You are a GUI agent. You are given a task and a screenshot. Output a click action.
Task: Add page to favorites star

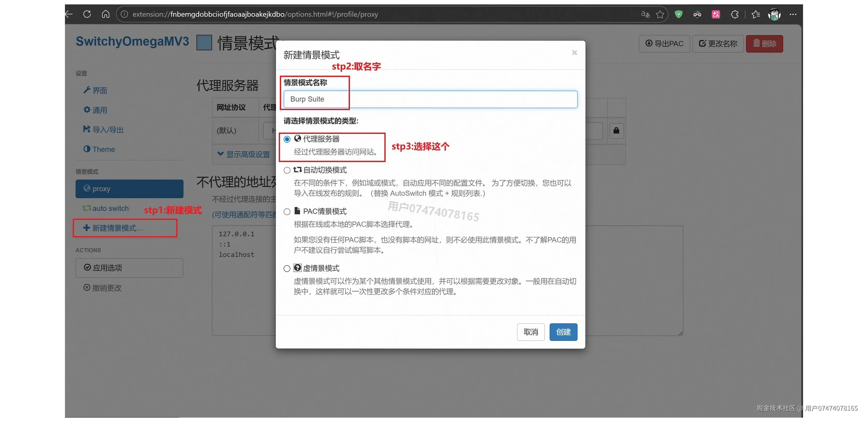[x=660, y=14]
